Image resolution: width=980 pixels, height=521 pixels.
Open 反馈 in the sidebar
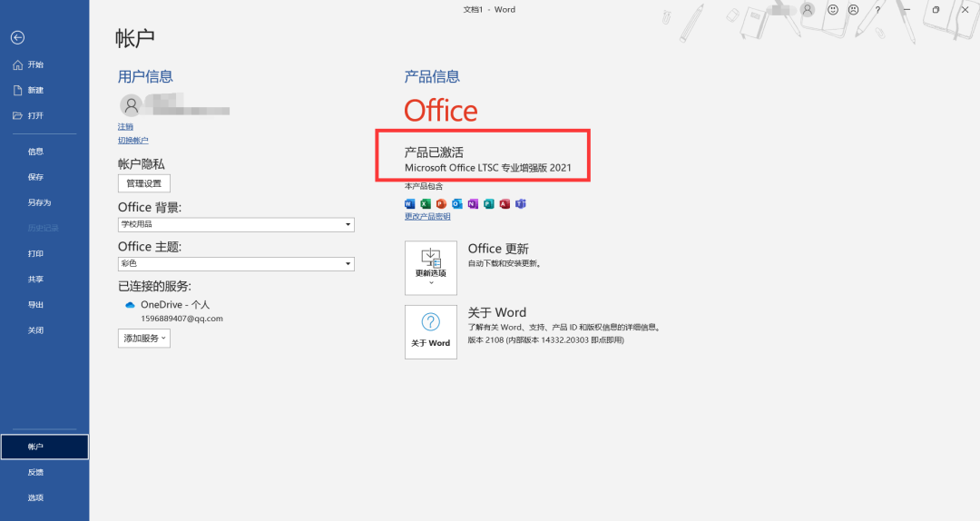click(x=35, y=472)
